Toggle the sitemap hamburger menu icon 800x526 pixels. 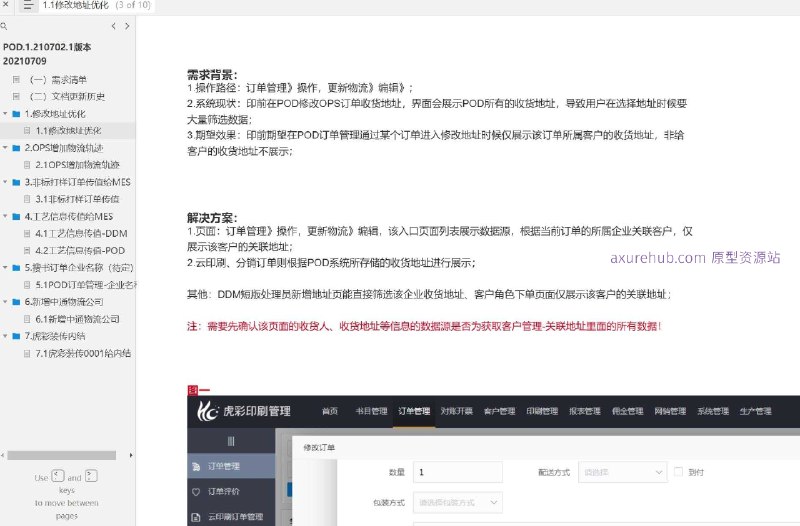coord(28,5)
